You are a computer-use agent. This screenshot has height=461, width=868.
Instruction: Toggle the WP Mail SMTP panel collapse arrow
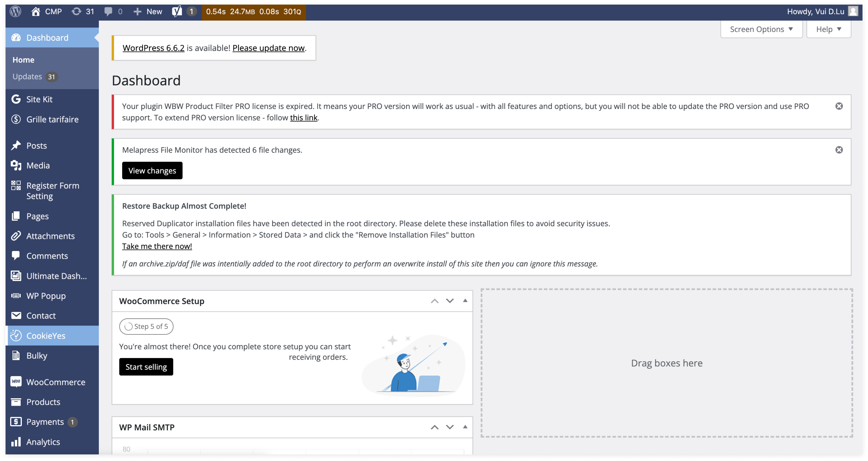point(465,427)
